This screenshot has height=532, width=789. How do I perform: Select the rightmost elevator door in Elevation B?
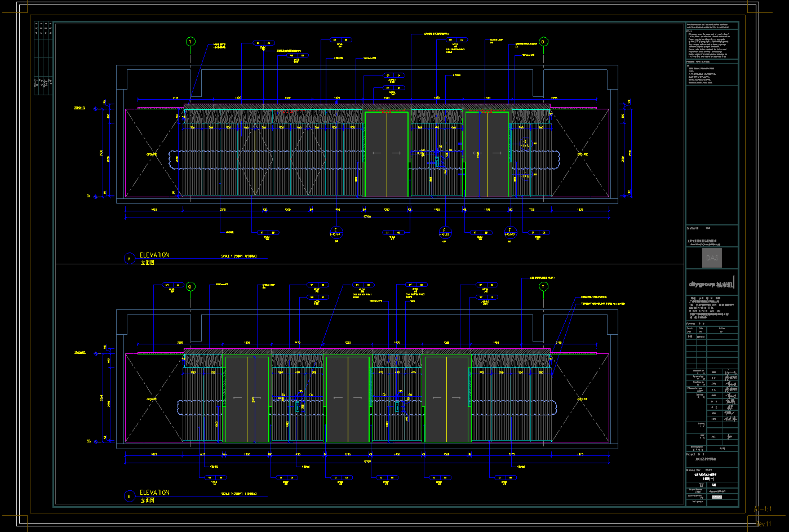click(x=446, y=399)
